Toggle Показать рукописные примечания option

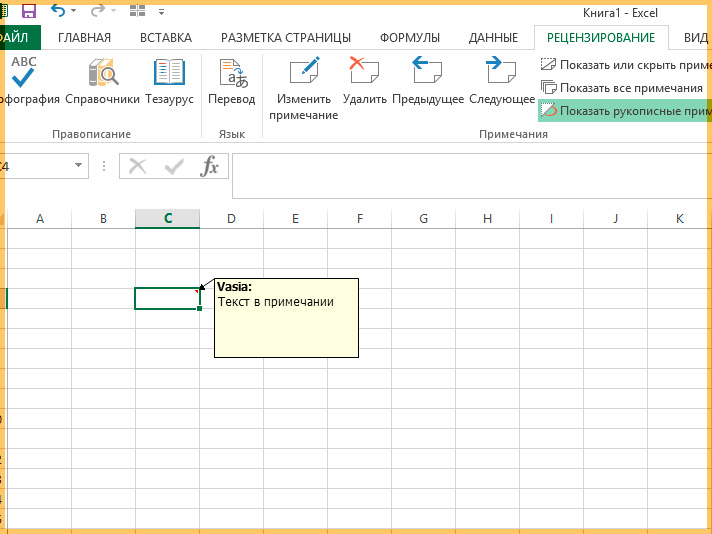click(626, 111)
